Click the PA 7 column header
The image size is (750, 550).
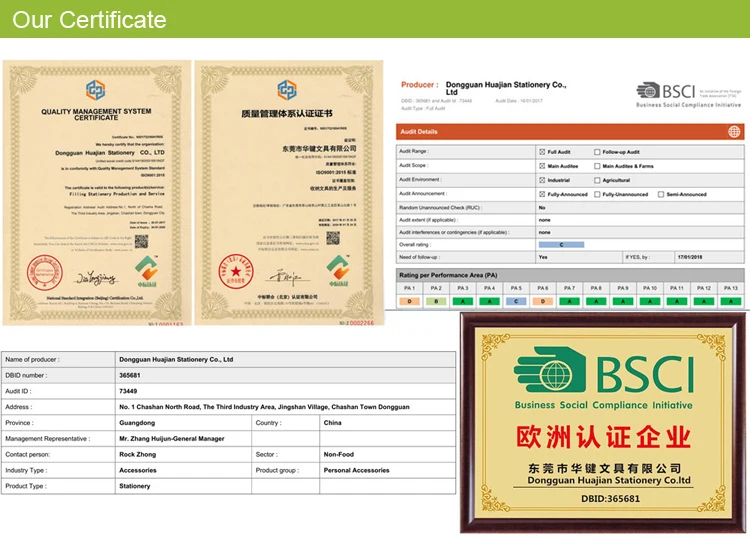(x=569, y=288)
